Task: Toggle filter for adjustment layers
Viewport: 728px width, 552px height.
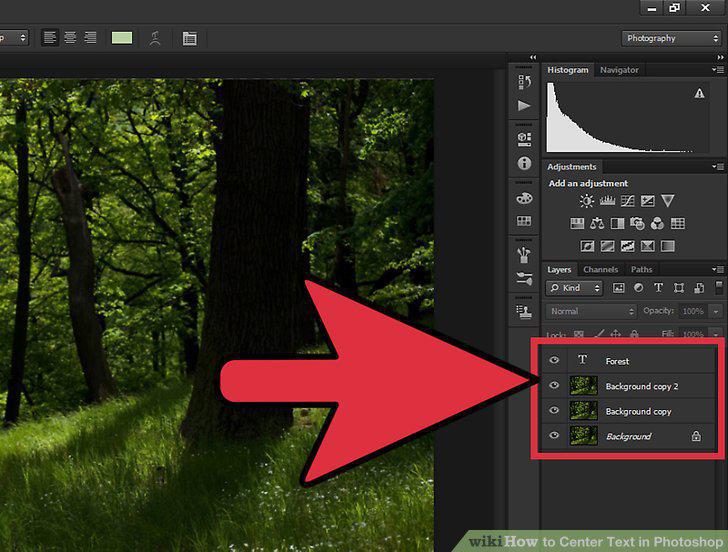Action: [x=638, y=288]
